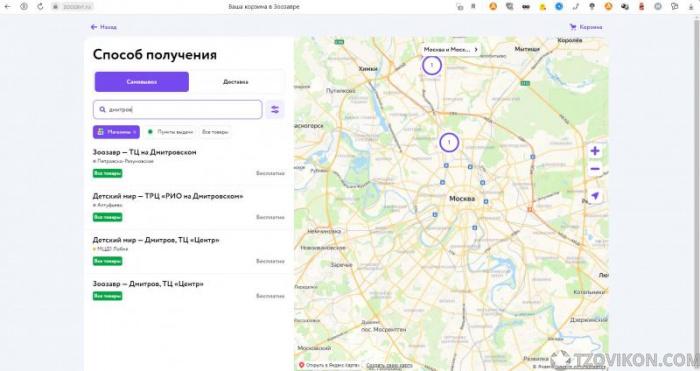Click the red extension icon in the browser toolbar

tap(642, 7)
